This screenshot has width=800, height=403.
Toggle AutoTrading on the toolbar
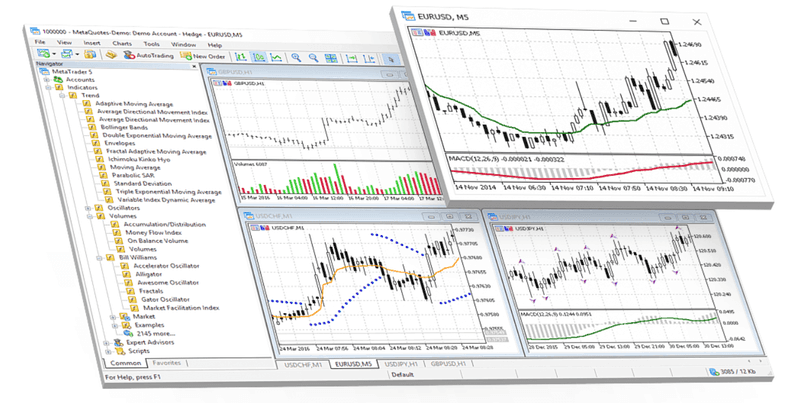(148, 55)
